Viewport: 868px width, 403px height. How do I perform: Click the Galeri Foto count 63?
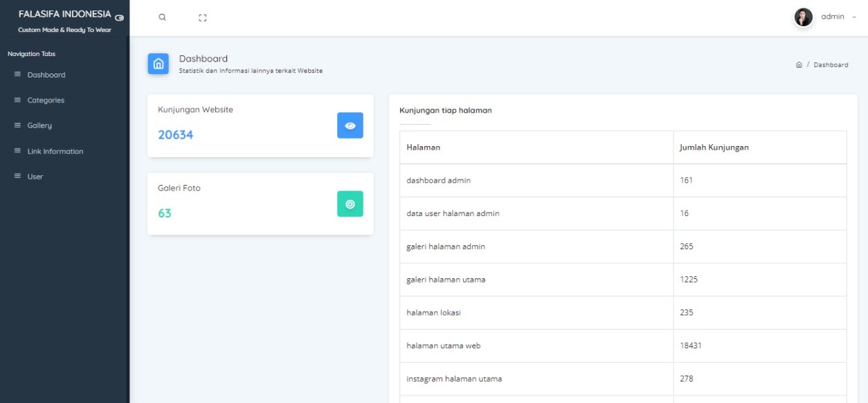click(165, 213)
